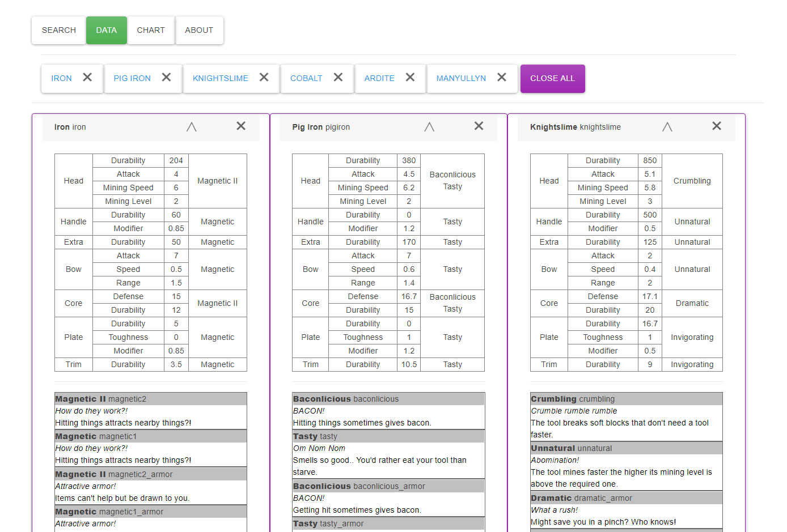
Task: Remove the Iron chip with its X icon
Action: point(87,78)
